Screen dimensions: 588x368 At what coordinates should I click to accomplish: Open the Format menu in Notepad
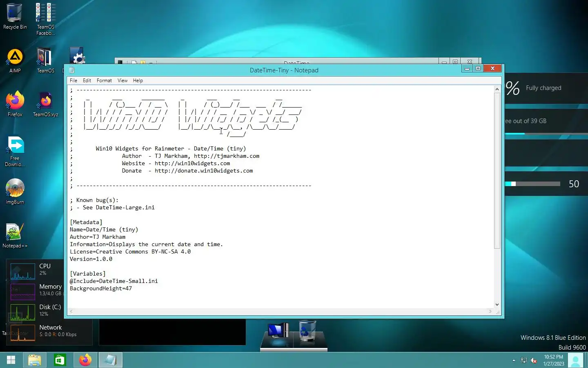point(104,81)
